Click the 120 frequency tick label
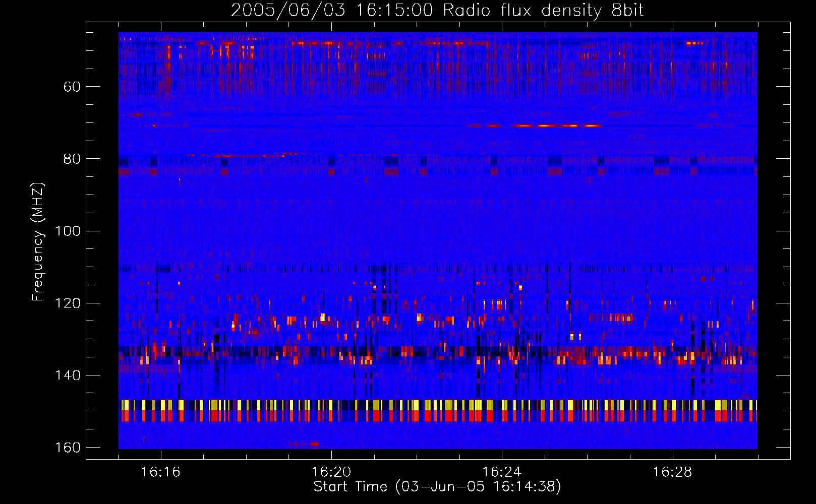 pyautogui.click(x=68, y=303)
